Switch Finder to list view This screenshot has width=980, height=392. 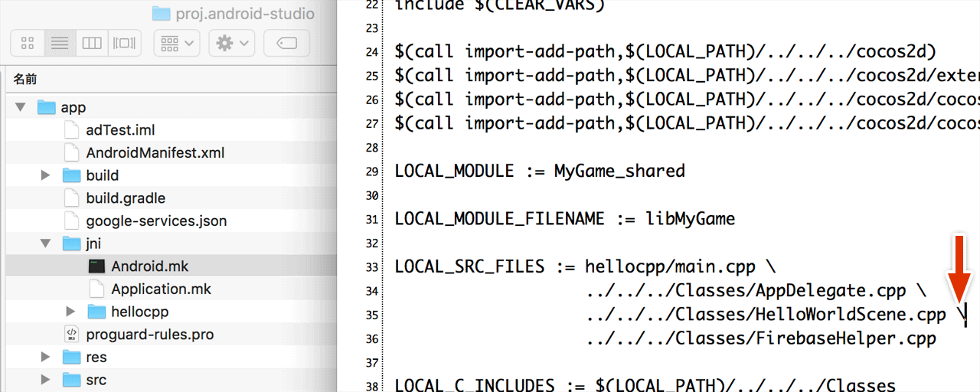[x=60, y=44]
